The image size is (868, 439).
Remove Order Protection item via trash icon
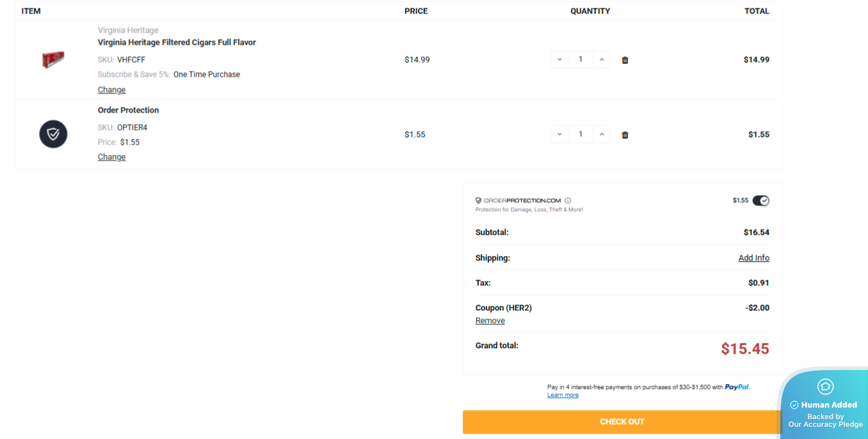[625, 135]
